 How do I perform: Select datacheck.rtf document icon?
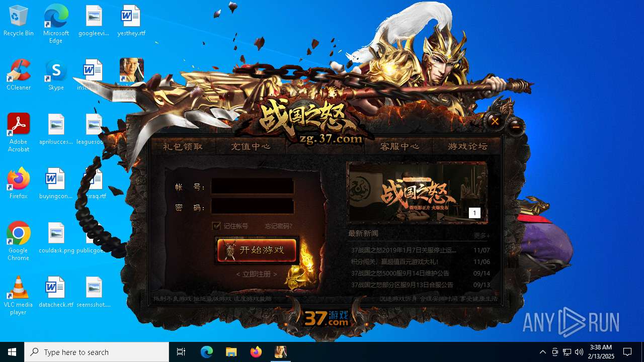(56, 292)
